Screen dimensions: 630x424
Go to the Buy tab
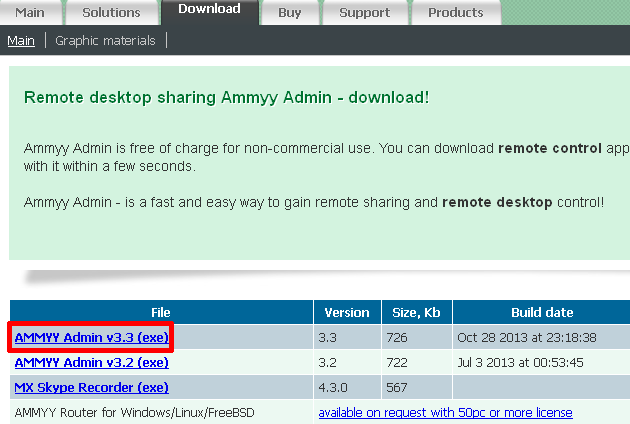(289, 12)
